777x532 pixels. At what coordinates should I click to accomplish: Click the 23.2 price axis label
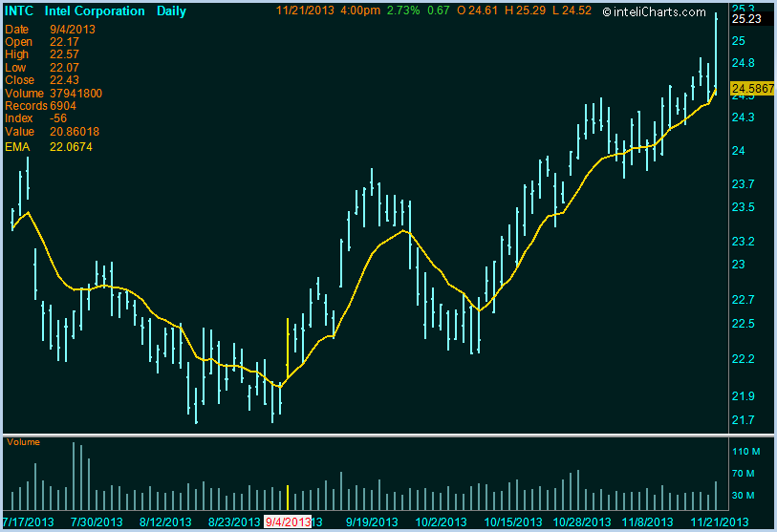coord(744,242)
